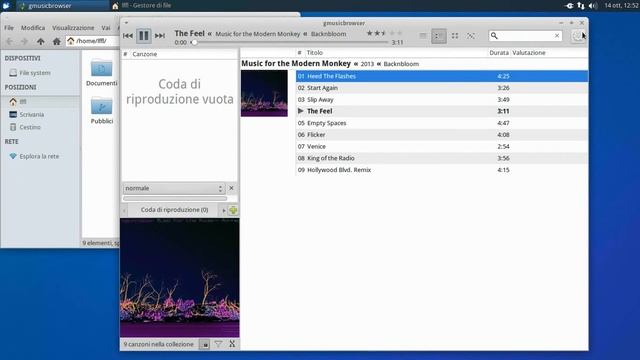This screenshot has width=640, height=360.
Task: Click inside the search text field
Action: point(526,36)
